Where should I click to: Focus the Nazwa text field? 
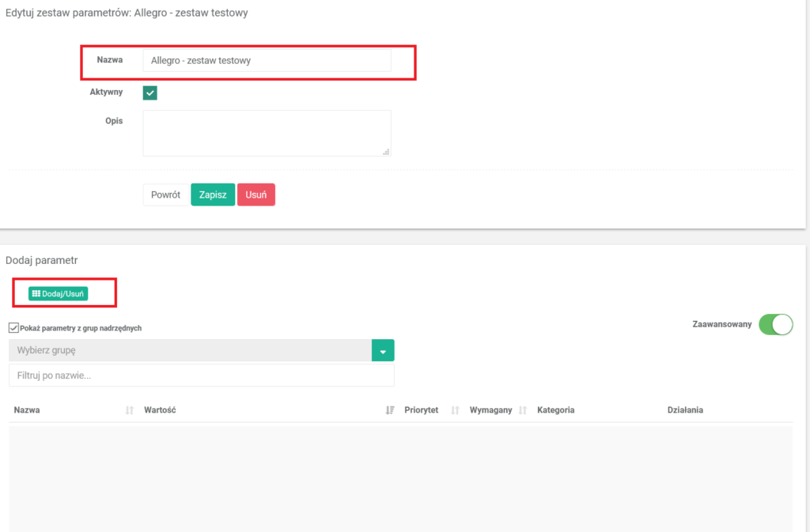click(267, 61)
